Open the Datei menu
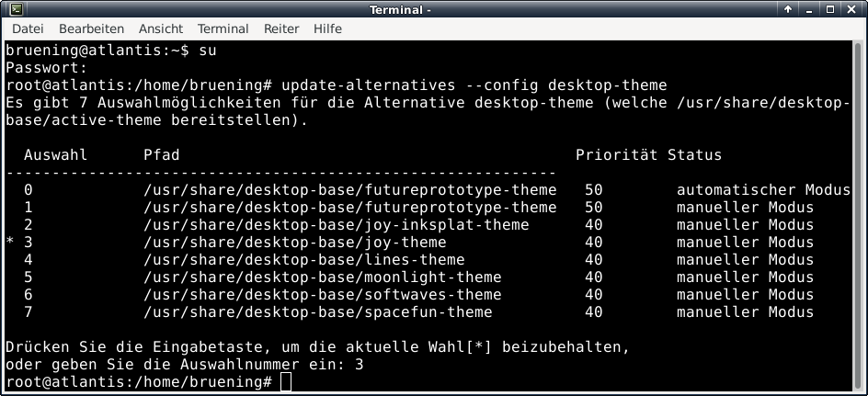 pyautogui.click(x=27, y=28)
